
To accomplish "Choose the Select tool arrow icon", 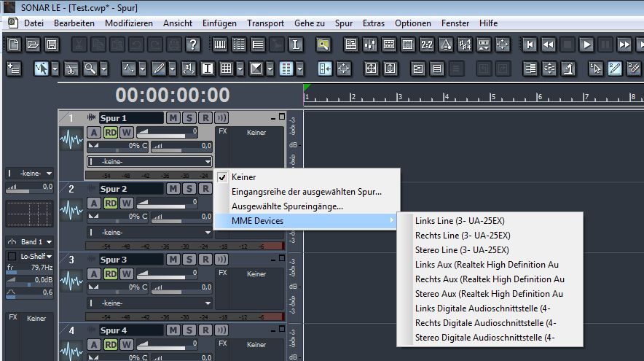I will 41,69.
